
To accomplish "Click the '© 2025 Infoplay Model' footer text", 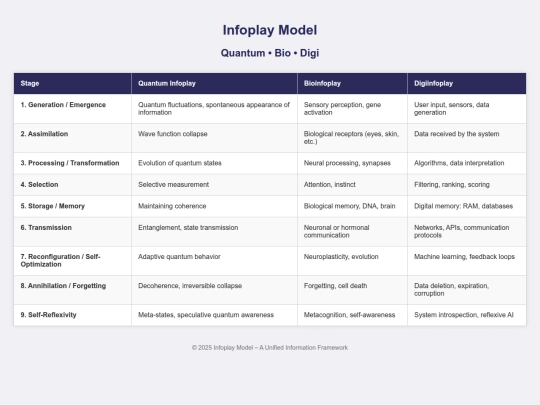I will coord(270,347).
